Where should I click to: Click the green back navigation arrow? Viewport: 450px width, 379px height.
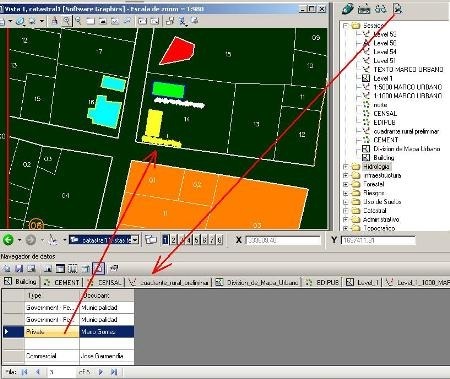point(8,240)
